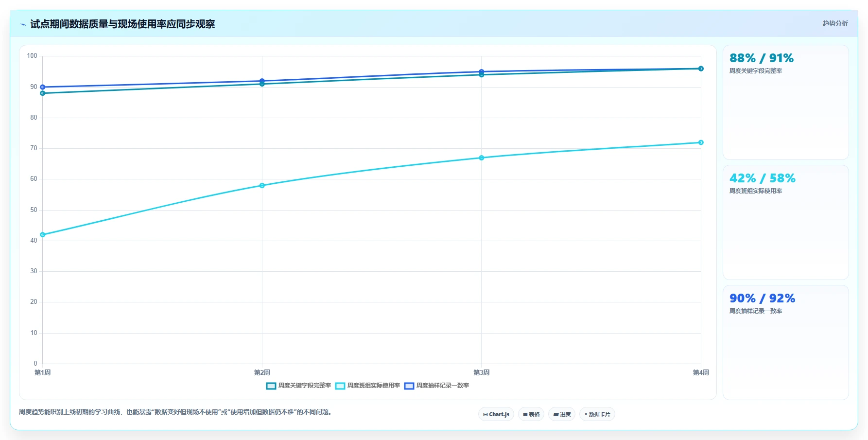Toggle the 周度班组实际使用率 legend entry
Screen dimensions: 868x440
coord(367,386)
